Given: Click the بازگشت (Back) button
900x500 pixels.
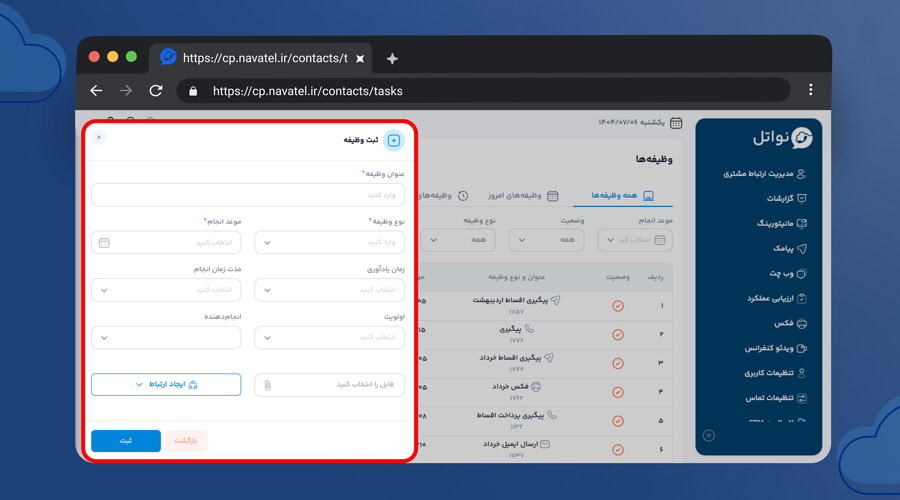Looking at the screenshot, I should [x=186, y=441].
